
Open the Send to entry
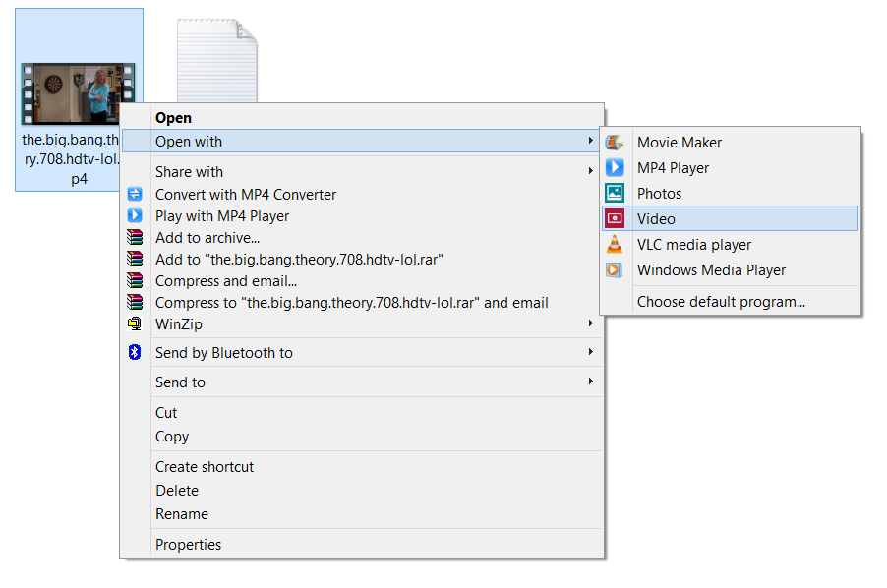click(362, 382)
